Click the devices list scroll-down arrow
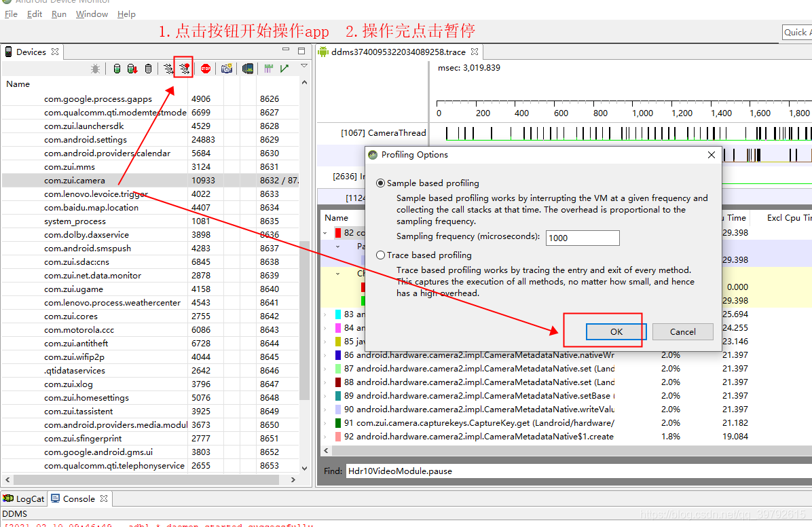 [304, 468]
